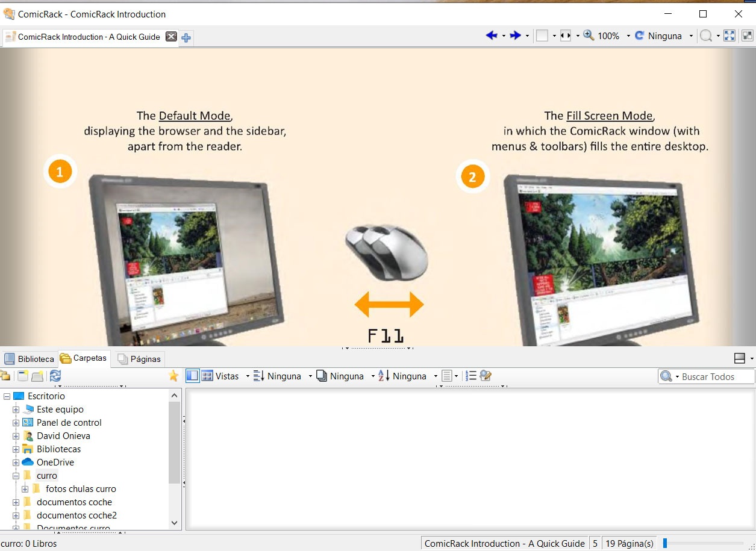Toggle the sidebar panel view icon
The width and height of the screenshot is (756, 551).
tap(192, 376)
